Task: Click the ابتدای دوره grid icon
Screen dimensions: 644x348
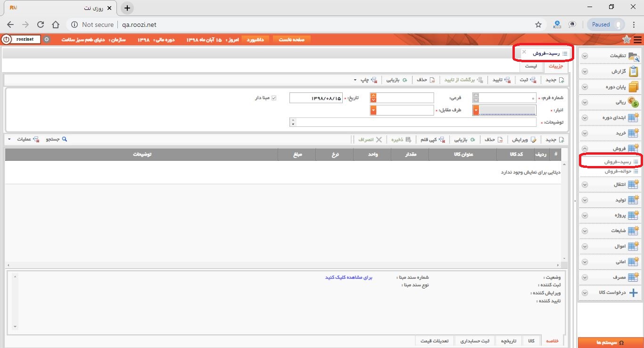Action: [634, 118]
